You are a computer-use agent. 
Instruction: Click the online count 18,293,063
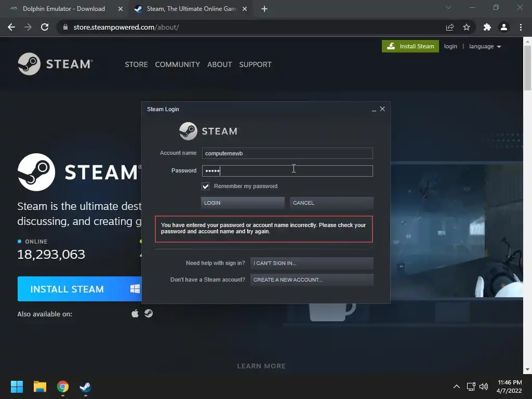coord(51,255)
